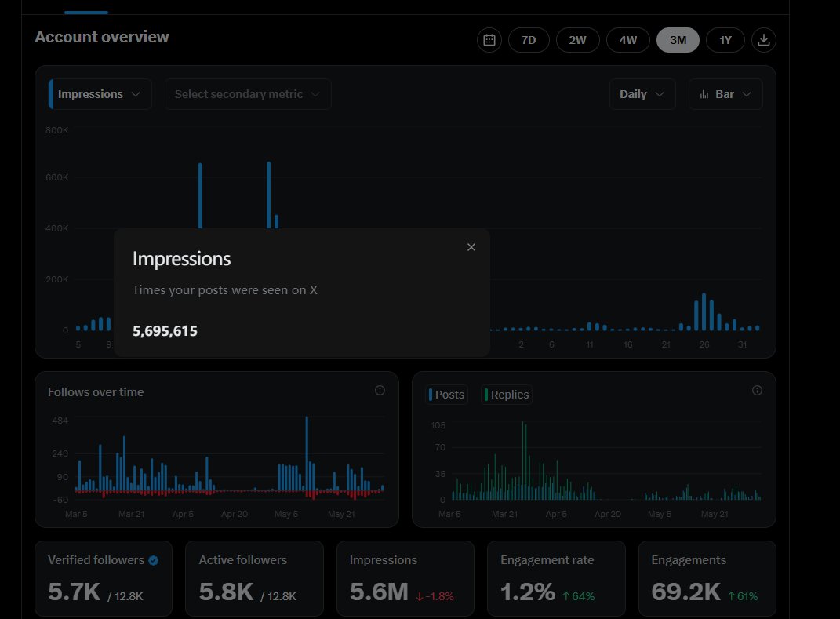Toggle the Posts series legend

tap(447, 395)
